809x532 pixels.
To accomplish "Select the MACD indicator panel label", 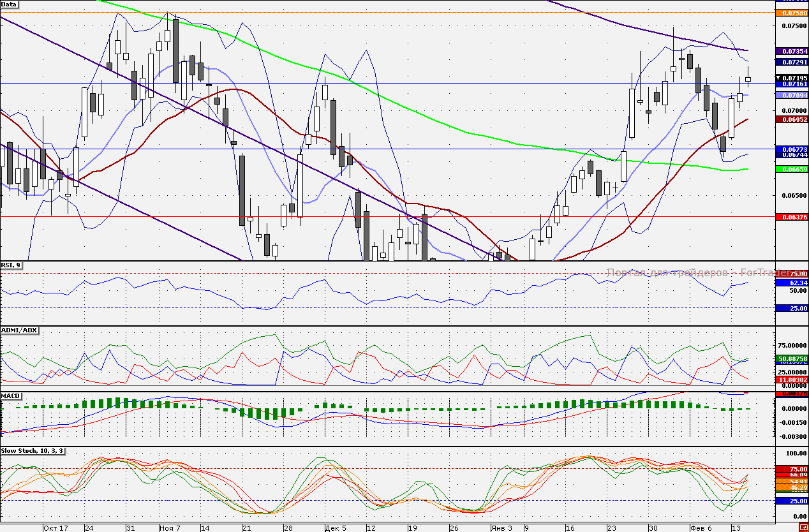I will coord(11,395).
